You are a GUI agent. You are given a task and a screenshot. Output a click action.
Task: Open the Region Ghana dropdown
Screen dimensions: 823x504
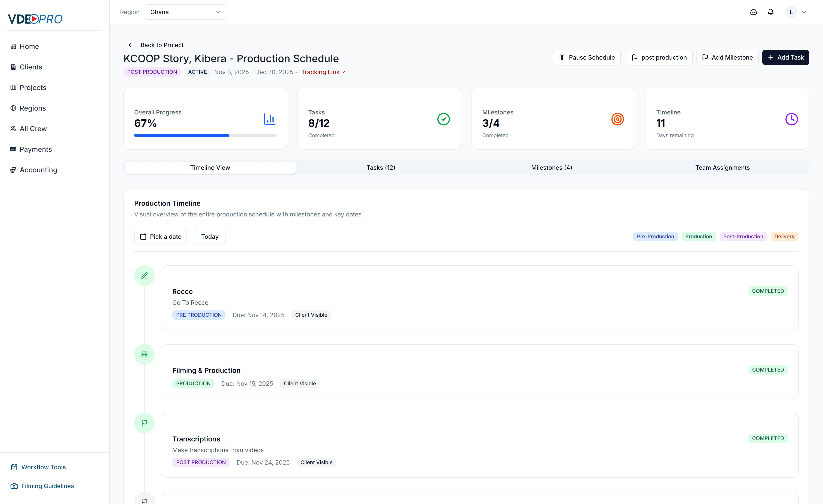click(x=186, y=12)
